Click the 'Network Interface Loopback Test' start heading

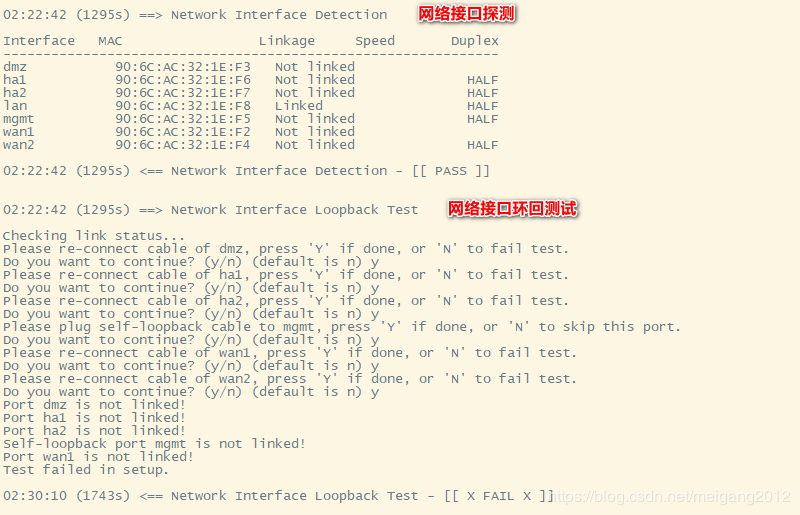tap(294, 210)
